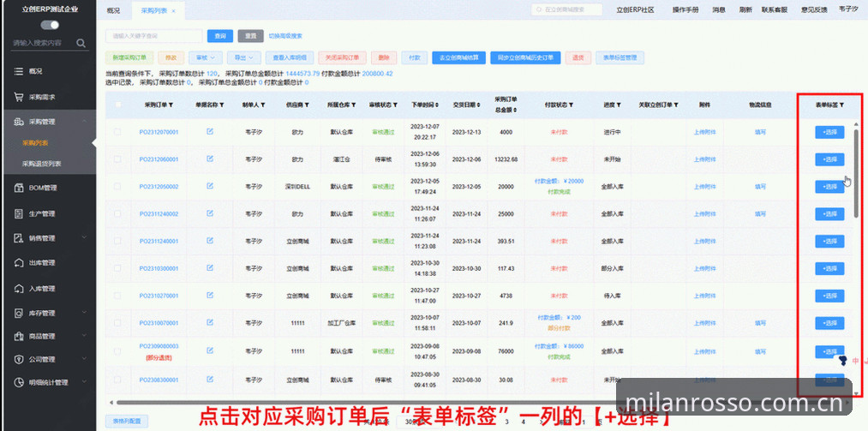The image size is (868, 431).
Task: Click the blue 查询 button
Action: [x=220, y=36]
